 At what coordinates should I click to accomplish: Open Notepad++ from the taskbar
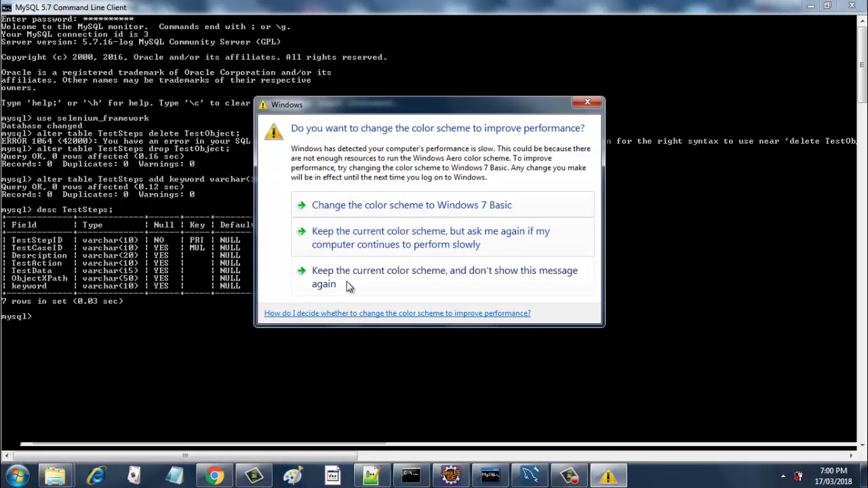[x=372, y=476]
